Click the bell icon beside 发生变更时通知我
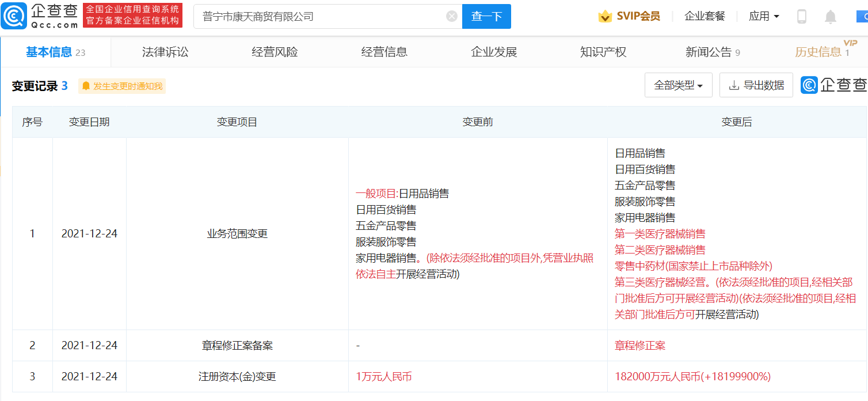The image size is (868, 401). pos(86,86)
